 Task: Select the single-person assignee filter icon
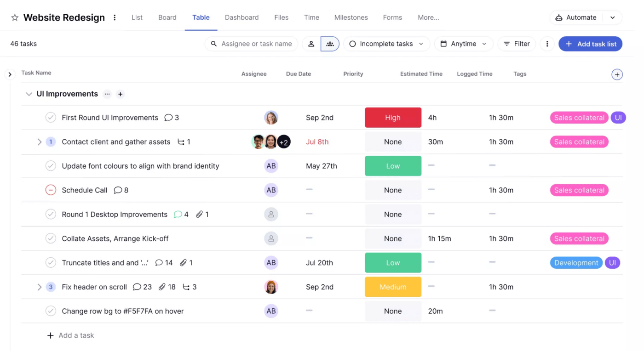[311, 44]
